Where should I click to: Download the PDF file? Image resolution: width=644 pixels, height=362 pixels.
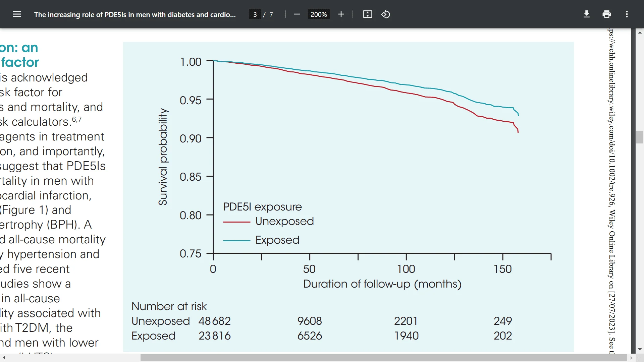point(587,14)
